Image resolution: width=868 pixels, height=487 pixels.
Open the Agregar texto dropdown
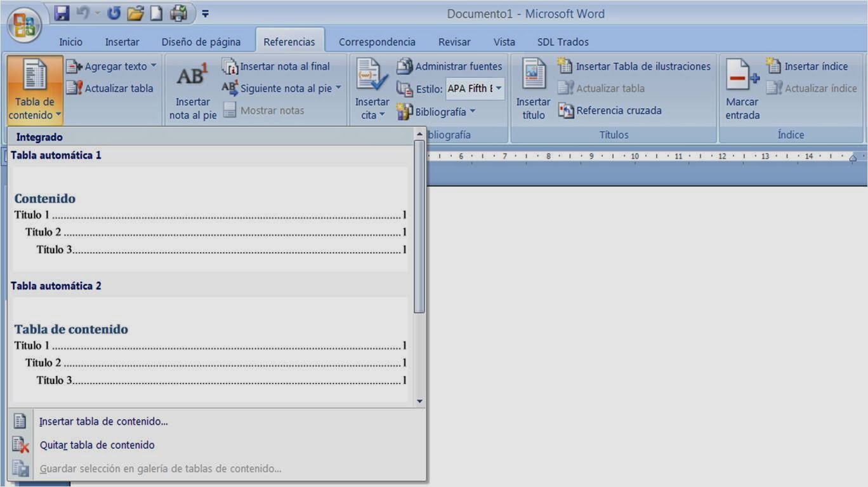coord(111,66)
